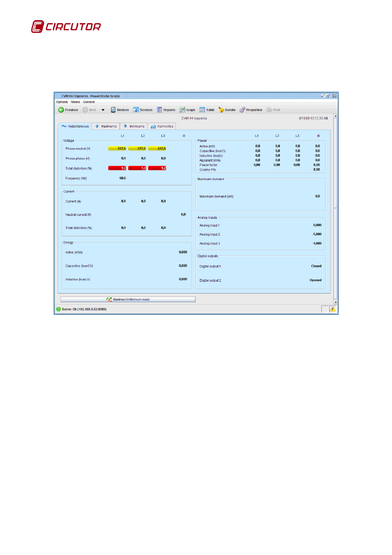The width and height of the screenshot is (392, 555).
Task: Switch to the Instantaneous tab
Action: tap(75, 126)
